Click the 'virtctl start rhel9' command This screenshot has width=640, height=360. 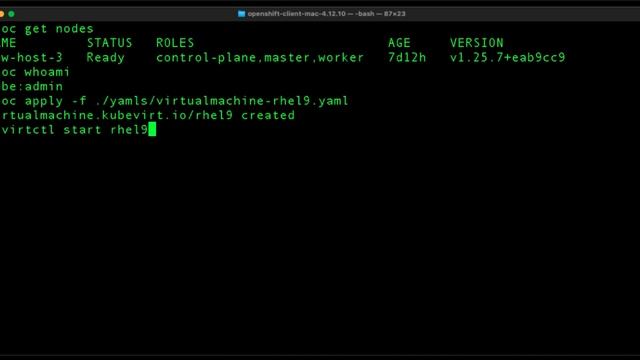(x=74, y=130)
